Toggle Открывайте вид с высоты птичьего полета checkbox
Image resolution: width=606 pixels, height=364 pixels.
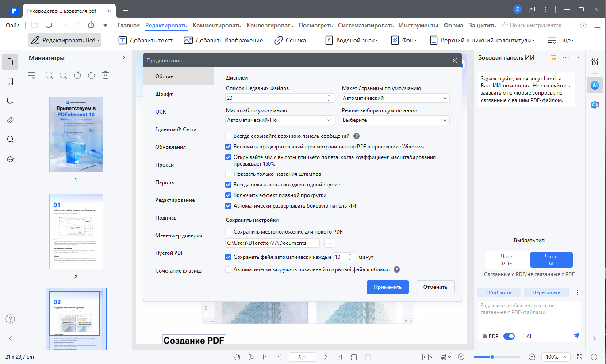coord(228,157)
